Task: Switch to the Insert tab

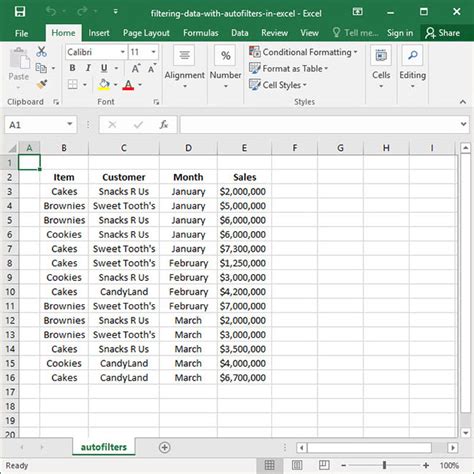Action: point(99,33)
